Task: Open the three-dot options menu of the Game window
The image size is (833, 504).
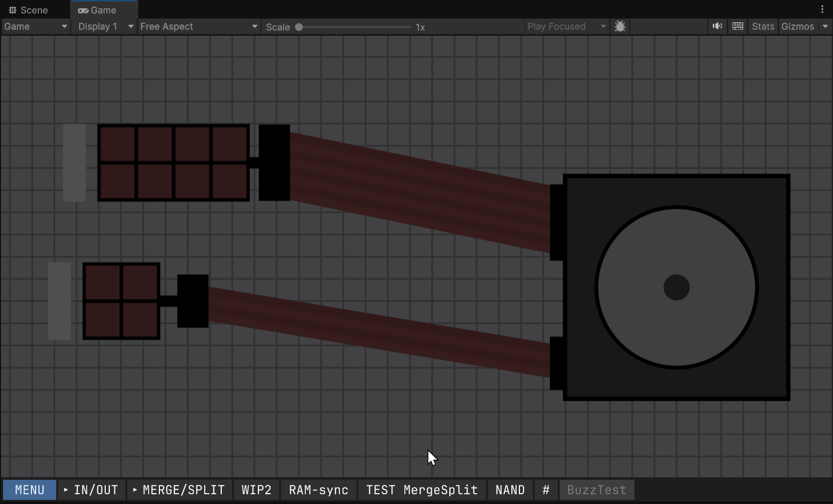Action: 822,9
